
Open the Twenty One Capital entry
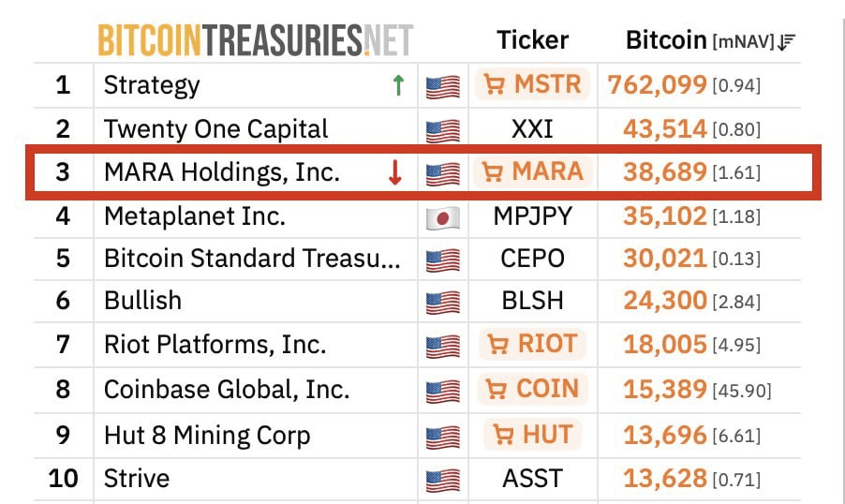tap(215, 129)
